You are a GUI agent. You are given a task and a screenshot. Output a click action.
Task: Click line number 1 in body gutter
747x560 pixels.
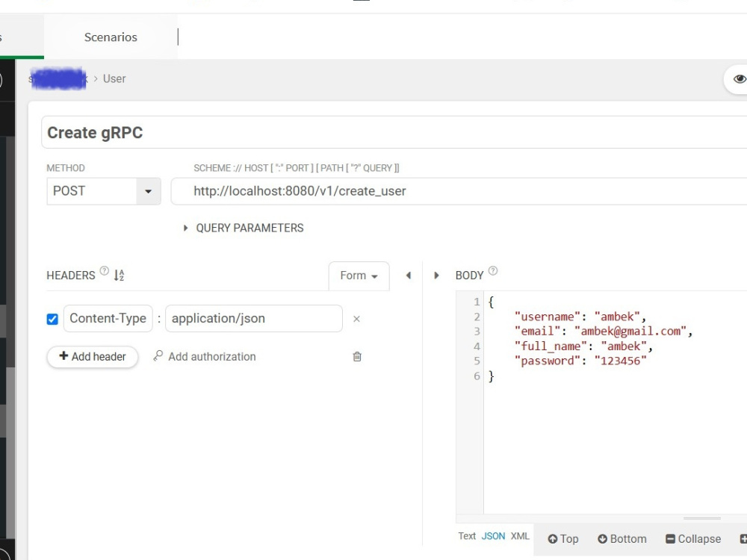[477, 302]
